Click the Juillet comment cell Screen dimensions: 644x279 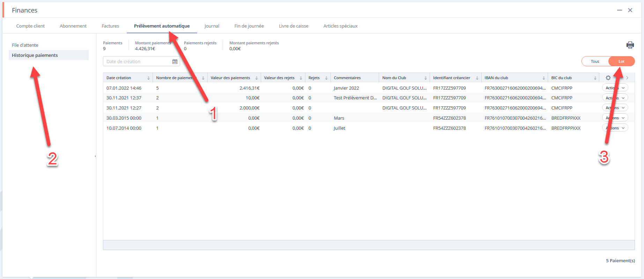339,128
